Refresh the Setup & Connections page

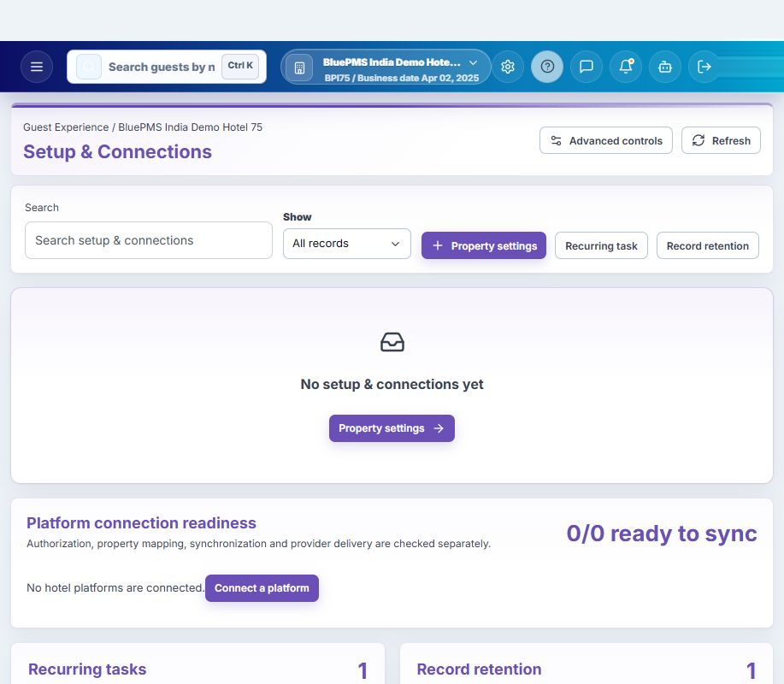click(x=721, y=140)
